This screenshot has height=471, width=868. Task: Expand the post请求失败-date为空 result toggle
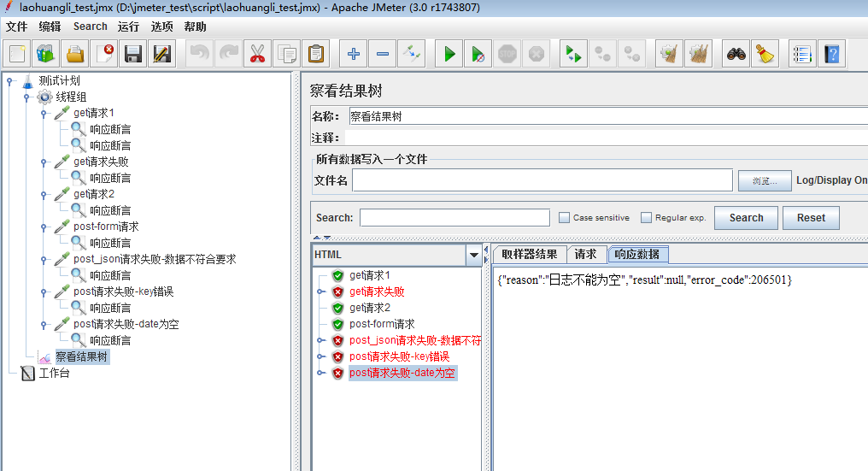point(320,373)
